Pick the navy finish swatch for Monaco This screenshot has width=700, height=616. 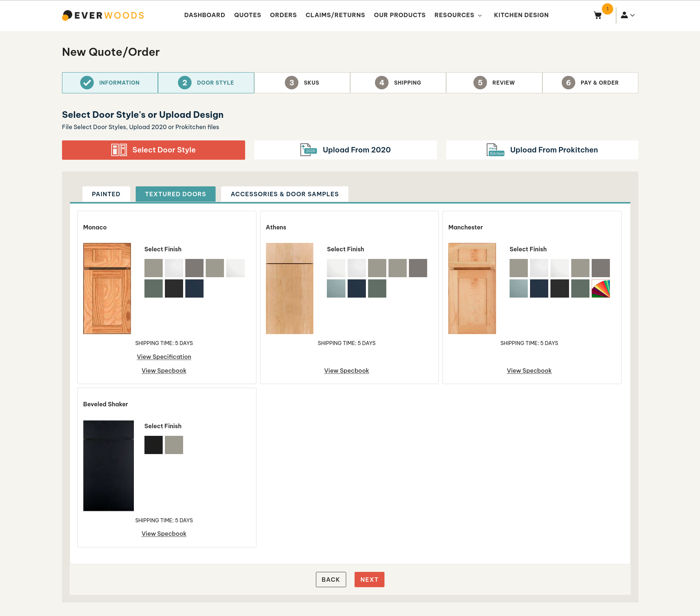pos(194,288)
